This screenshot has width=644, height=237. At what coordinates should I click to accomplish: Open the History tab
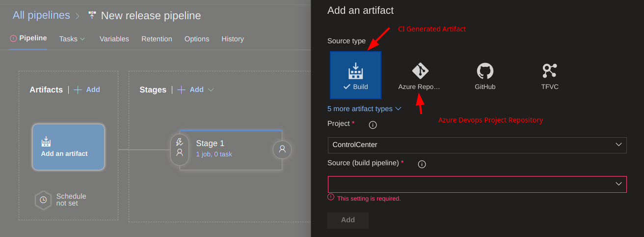pyautogui.click(x=233, y=39)
